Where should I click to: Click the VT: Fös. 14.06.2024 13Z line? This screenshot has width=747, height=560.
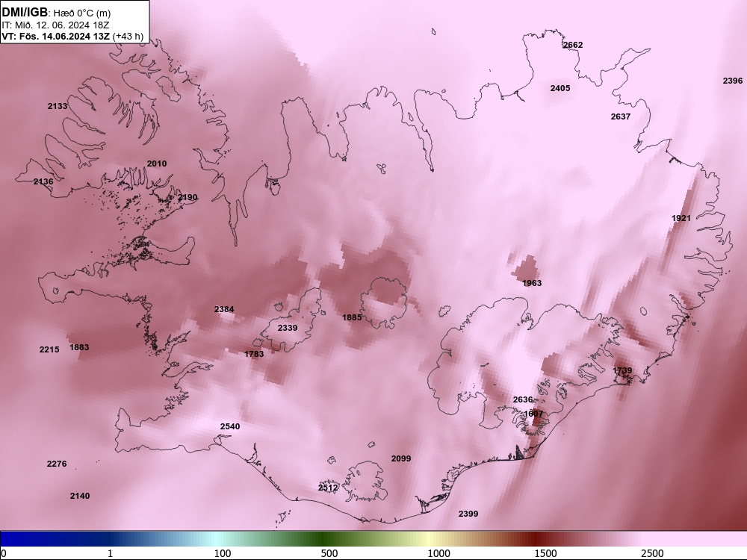click(56, 36)
